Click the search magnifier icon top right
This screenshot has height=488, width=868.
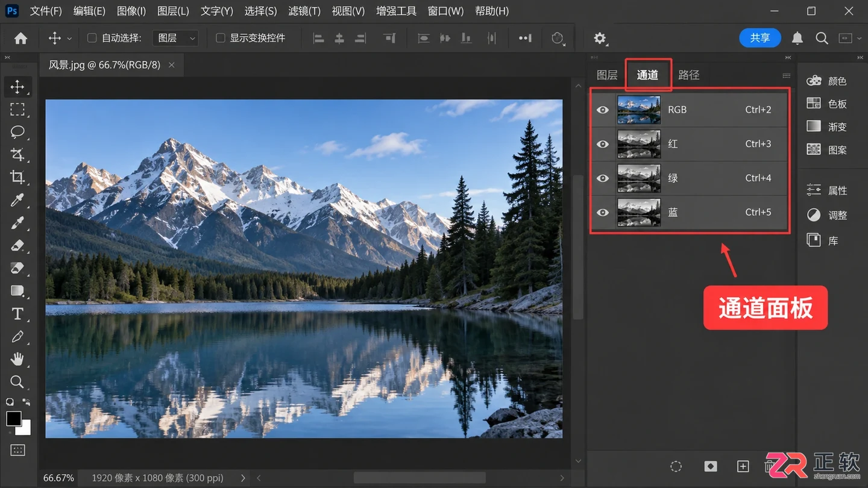click(822, 38)
